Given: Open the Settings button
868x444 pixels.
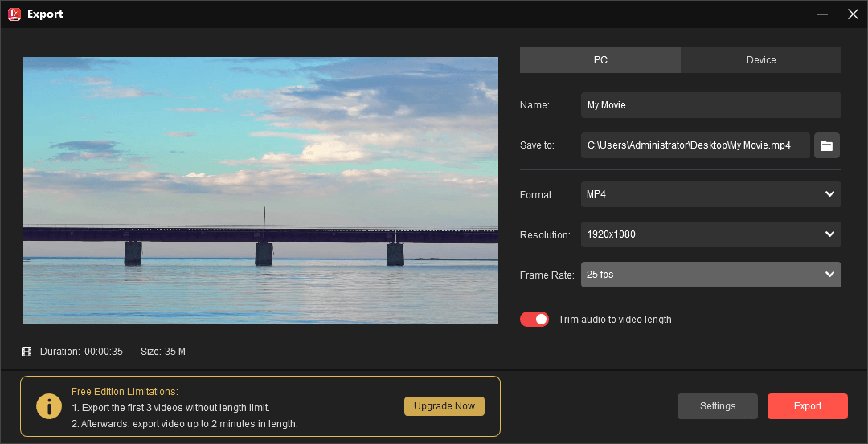Looking at the screenshot, I should coord(718,405).
